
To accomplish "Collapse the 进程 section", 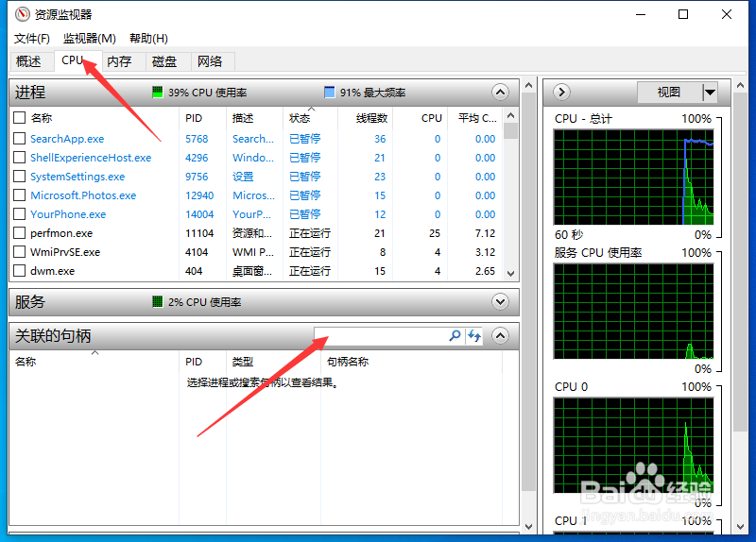I will click(501, 92).
